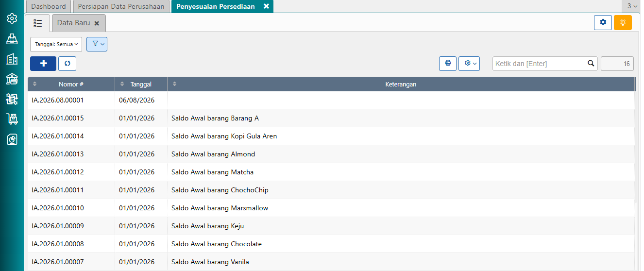Select row IA.2026.01.00008
Viewport: 644px width, 271px height.
(x=331, y=244)
